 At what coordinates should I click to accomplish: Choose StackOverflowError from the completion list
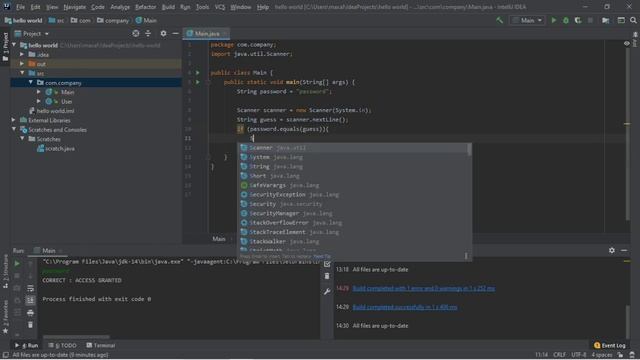(x=353, y=223)
